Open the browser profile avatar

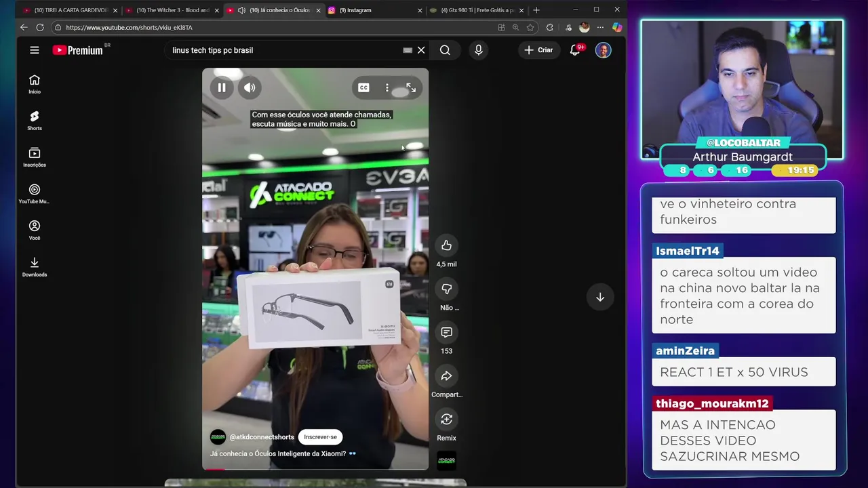(x=585, y=27)
